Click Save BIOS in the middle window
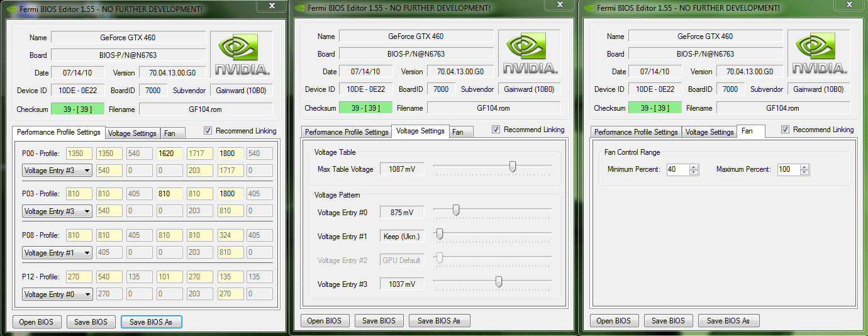This screenshot has width=868, height=336. pos(379,320)
